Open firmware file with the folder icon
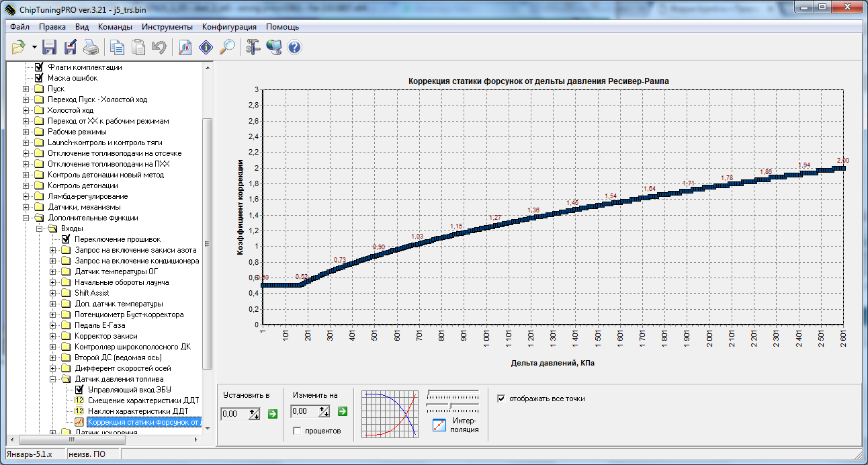Screen dimensions: 868x465 point(19,47)
